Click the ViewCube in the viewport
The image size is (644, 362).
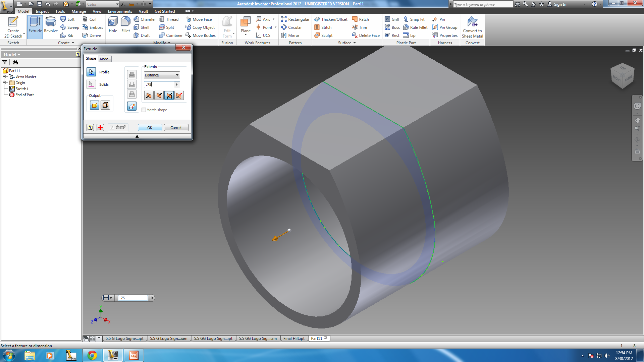[x=623, y=76]
